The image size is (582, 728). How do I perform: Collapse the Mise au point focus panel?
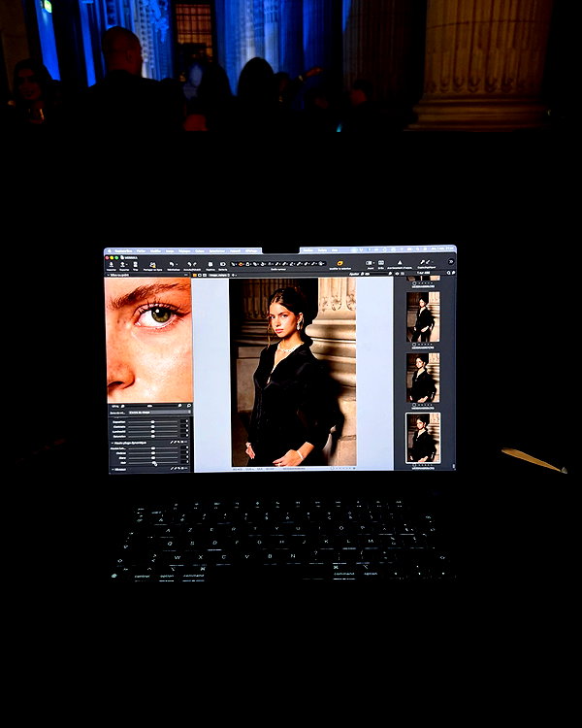109,275
